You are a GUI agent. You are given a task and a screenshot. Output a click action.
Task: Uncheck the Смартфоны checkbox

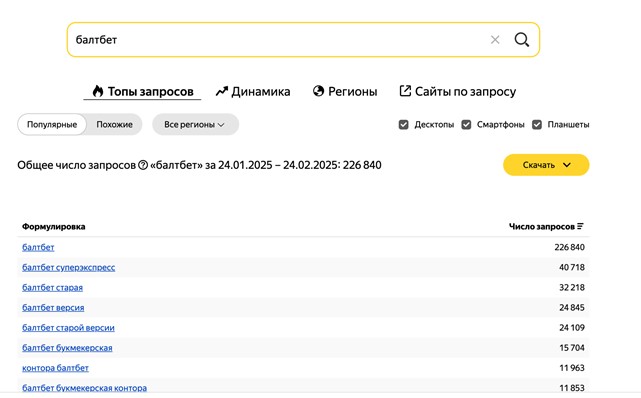pos(466,125)
